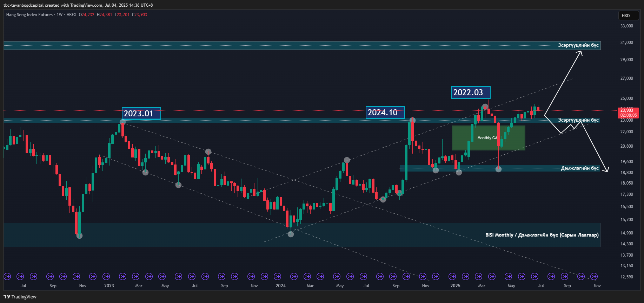Open the HKD currency selector
644x303 pixels.
pos(628,15)
